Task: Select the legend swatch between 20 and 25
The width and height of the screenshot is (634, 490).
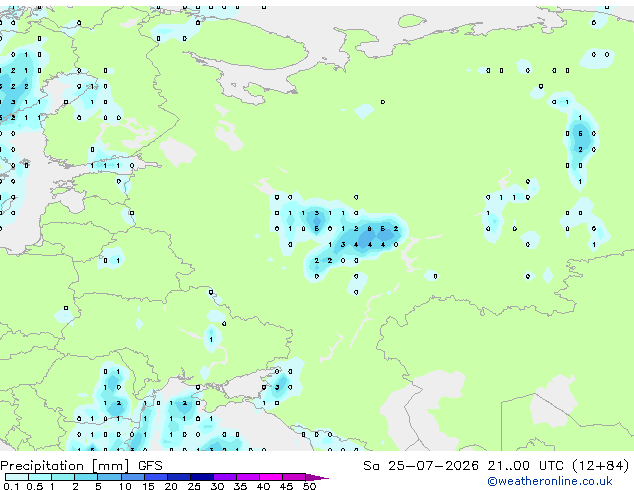Action: coord(178,477)
